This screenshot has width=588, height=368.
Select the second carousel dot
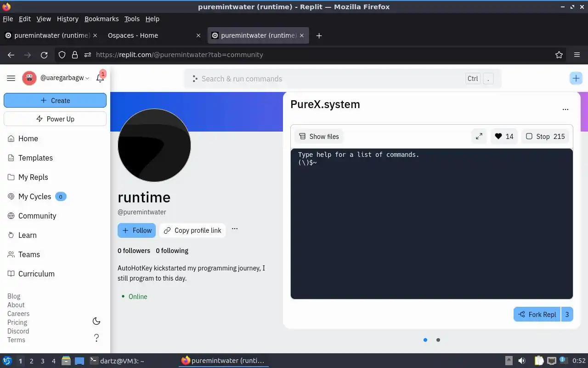point(438,340)
